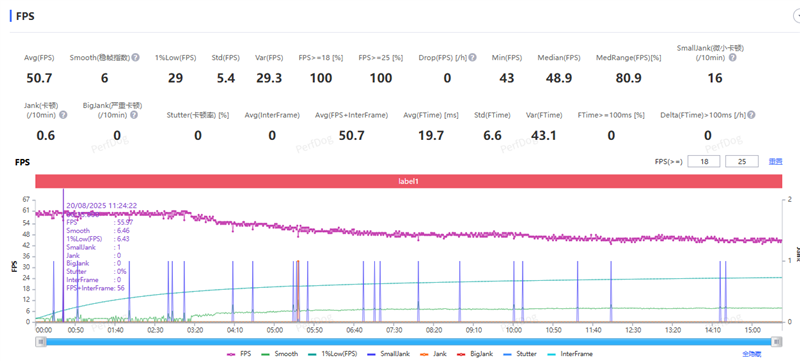Screen dimensions: 800x361
Task: Click the Smooth value 6
Action: 105,78
